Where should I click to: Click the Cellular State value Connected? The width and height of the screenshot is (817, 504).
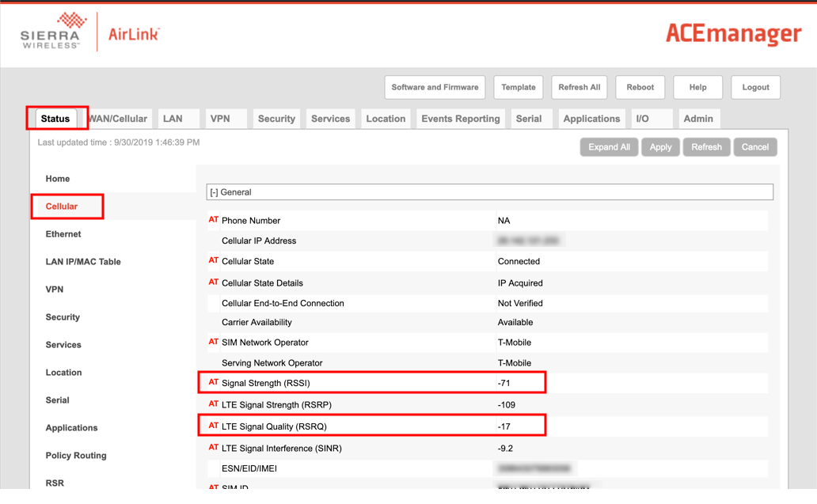click(519, 261)
